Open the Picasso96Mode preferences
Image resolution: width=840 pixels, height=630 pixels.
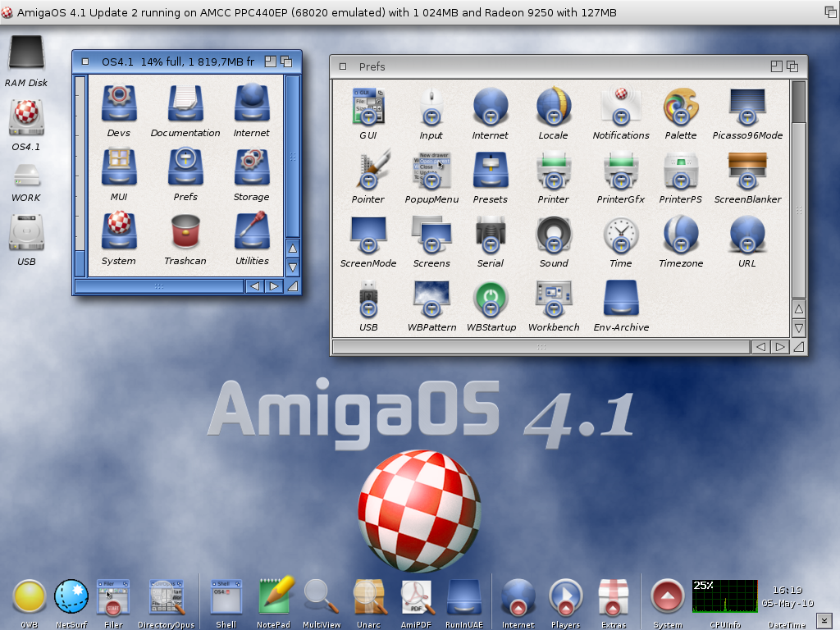point(746,107)
